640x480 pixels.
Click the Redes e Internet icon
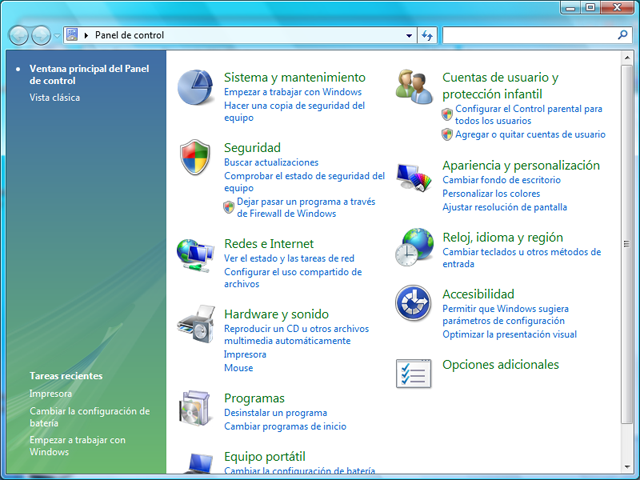195,253
